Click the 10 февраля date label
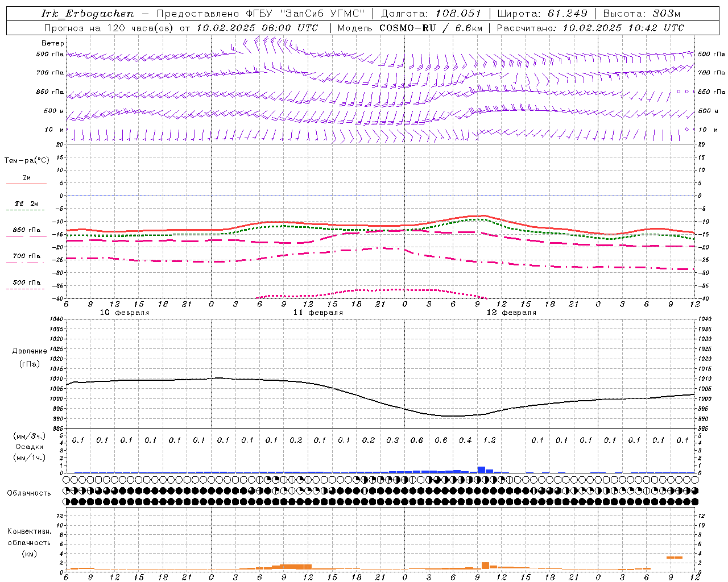The height and width of the screenshot is (582, 728). pyautogui.click(x=125, y=313)
